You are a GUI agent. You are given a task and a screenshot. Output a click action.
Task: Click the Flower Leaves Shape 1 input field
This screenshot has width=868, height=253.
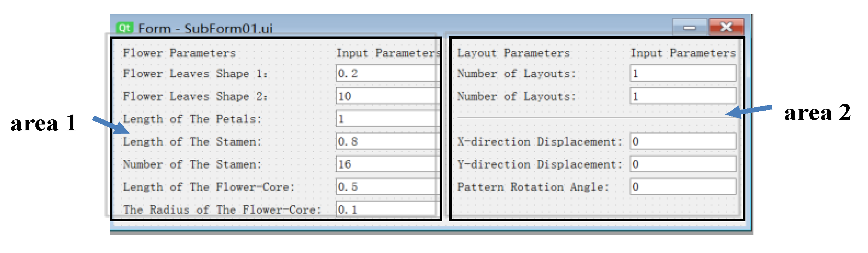click(387, 73)
